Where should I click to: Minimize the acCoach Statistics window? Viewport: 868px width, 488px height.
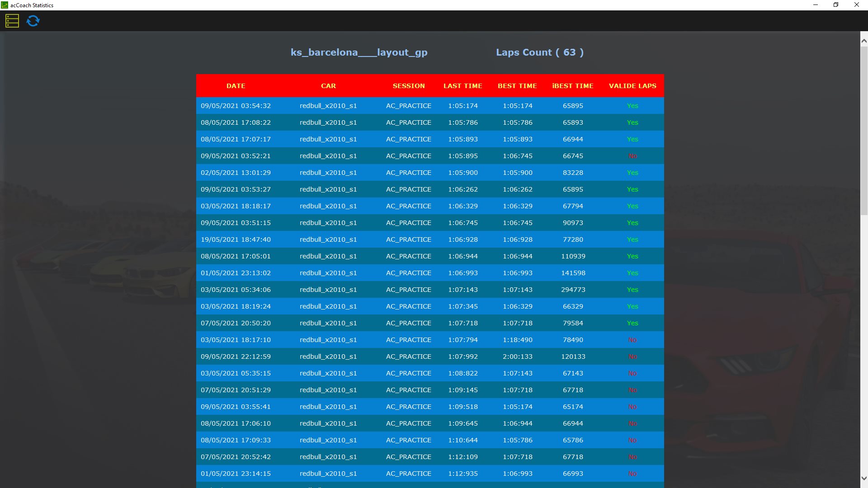coord(816,5)
